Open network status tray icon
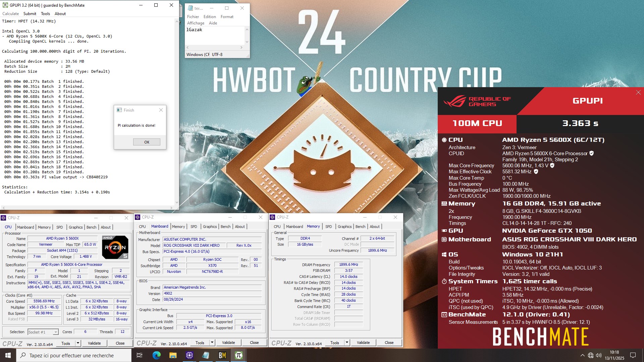This screenshot has width=644, height=362. pyautogui.click(x=591, y=355)
